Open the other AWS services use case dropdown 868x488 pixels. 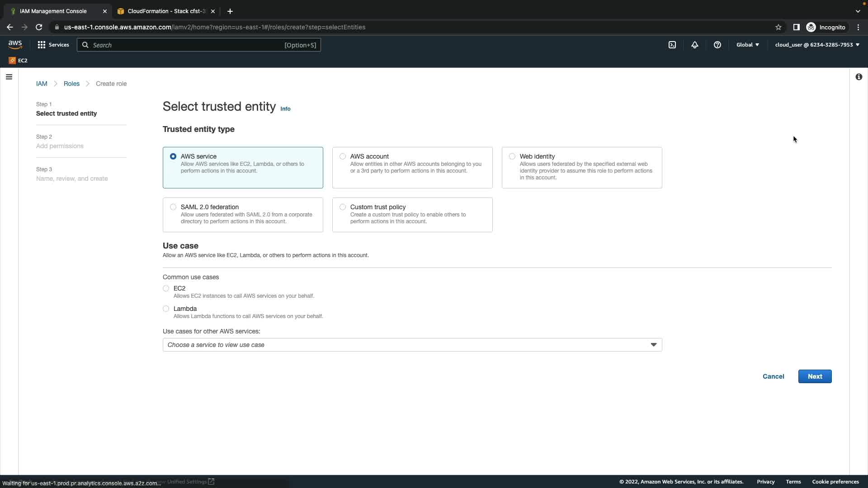(x=412, y=345)
